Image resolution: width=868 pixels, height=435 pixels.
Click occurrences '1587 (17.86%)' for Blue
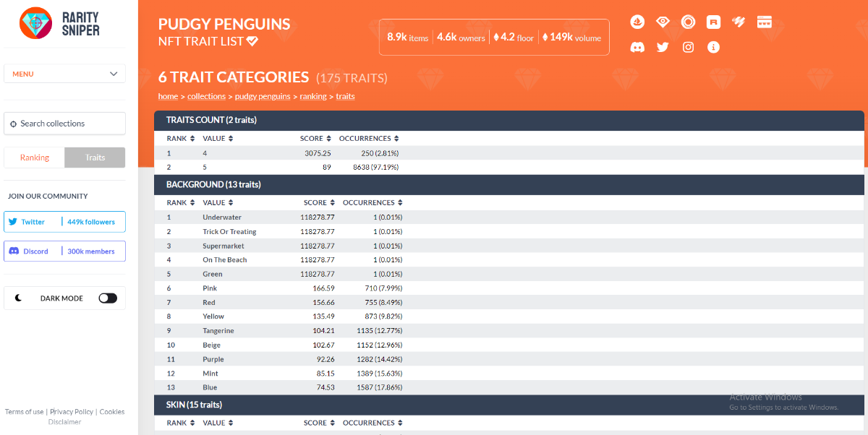pyautogui.click(x=379, y=387)
